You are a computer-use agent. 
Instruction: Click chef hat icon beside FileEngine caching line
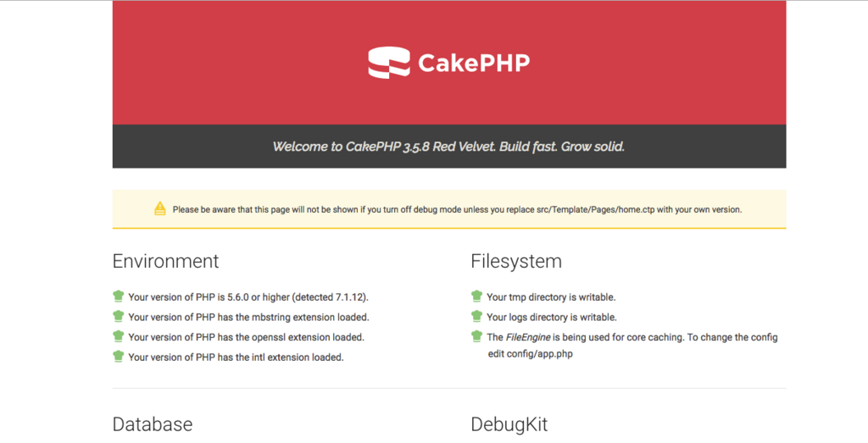(476, 336)
